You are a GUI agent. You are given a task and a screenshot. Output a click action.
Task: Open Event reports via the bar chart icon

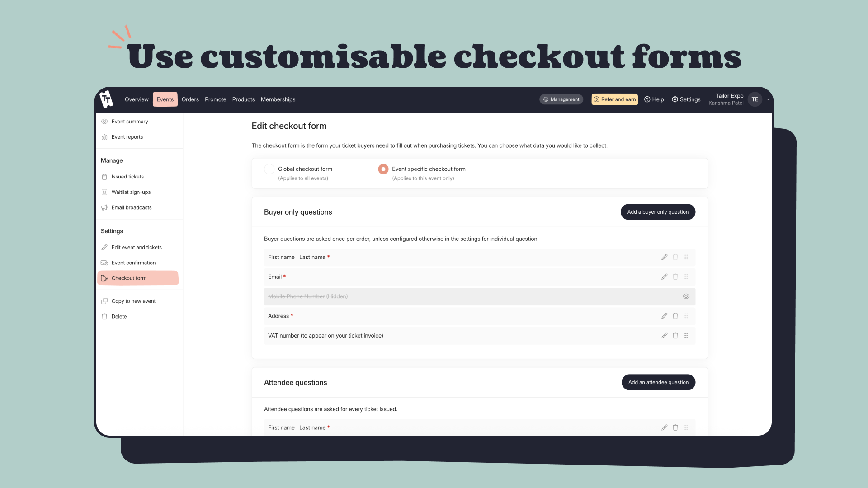(x=104, y=137)
